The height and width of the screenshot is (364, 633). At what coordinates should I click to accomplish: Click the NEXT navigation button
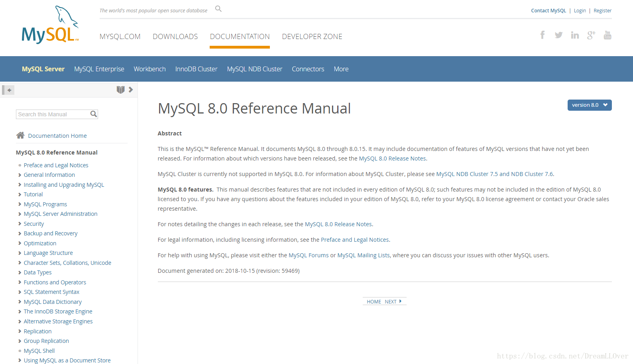tap(393, 302)
